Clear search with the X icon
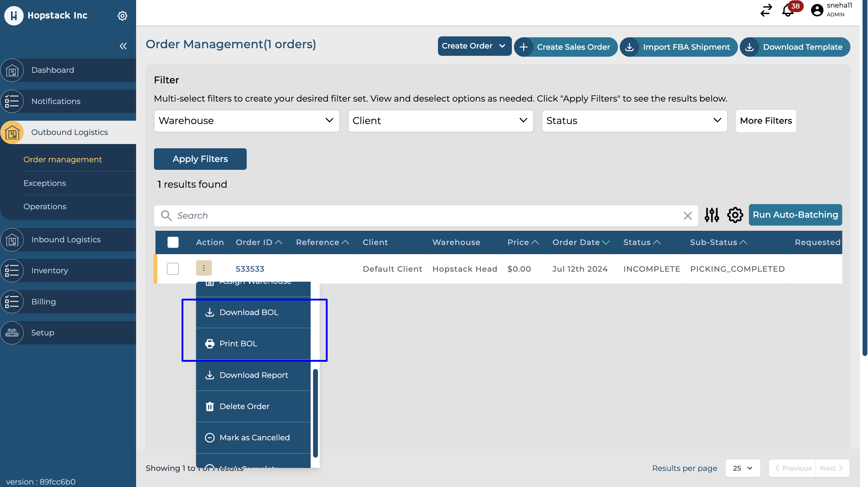This screenshot has width=868, height=487. 687,216
